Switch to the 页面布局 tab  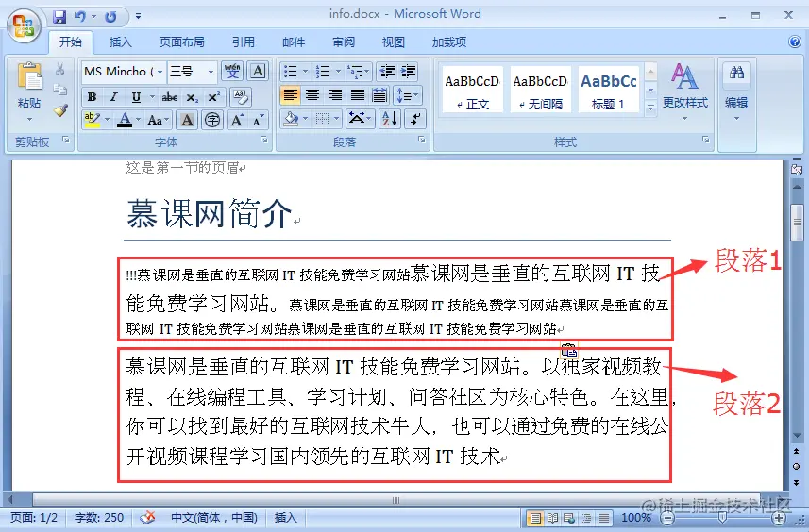pyautogui.click(x=181, y=42)
